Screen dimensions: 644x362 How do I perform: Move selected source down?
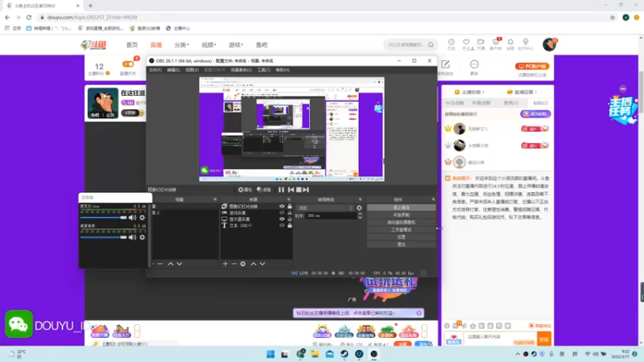(x=262, y=264)
